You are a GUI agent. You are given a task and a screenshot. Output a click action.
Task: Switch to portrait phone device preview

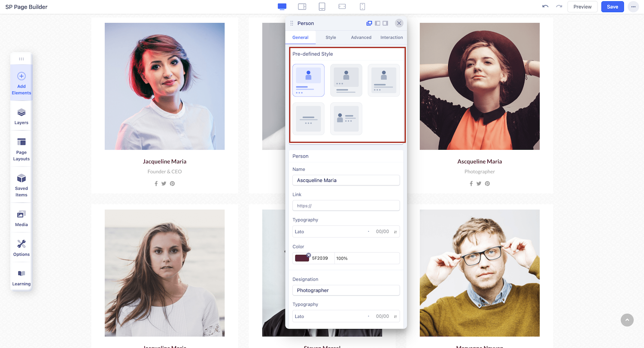(x=362, y=6)
